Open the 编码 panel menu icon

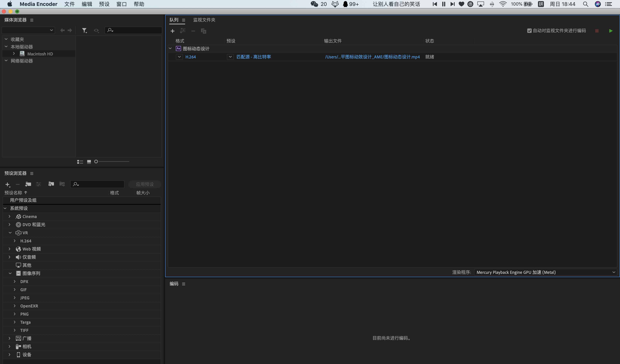coord(183,284)
